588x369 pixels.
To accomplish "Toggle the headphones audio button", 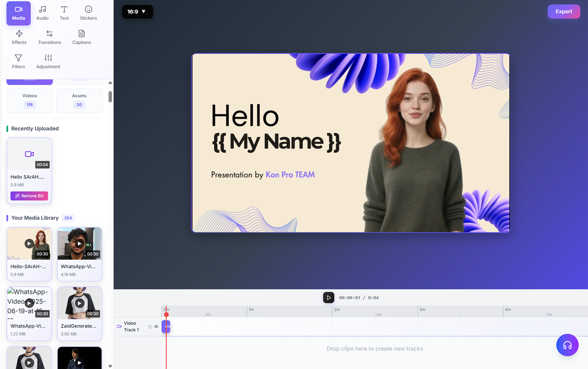I will click(567, 345).
